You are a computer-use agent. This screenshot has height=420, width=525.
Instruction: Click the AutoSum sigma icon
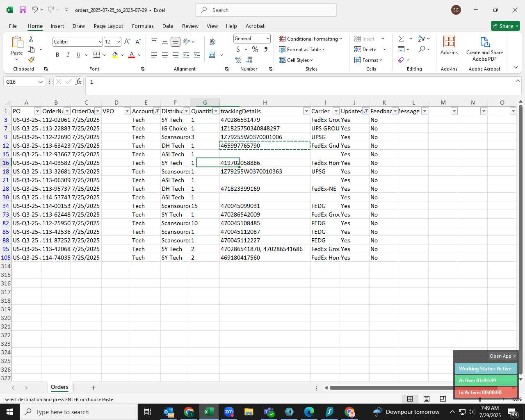pos(401,39)
